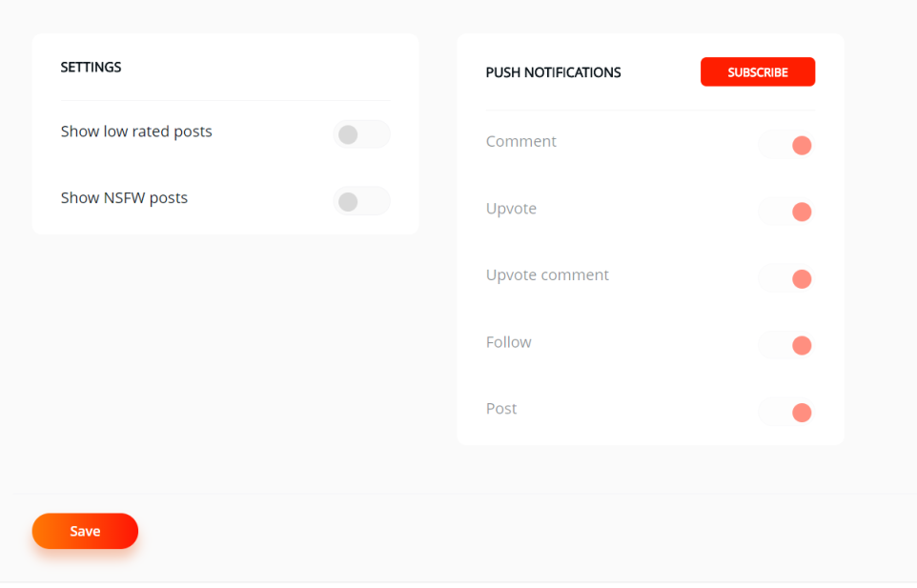Click the divider line below SETTINGS heading
Viewport: 917px width, 588px height.
pos(226,100)
